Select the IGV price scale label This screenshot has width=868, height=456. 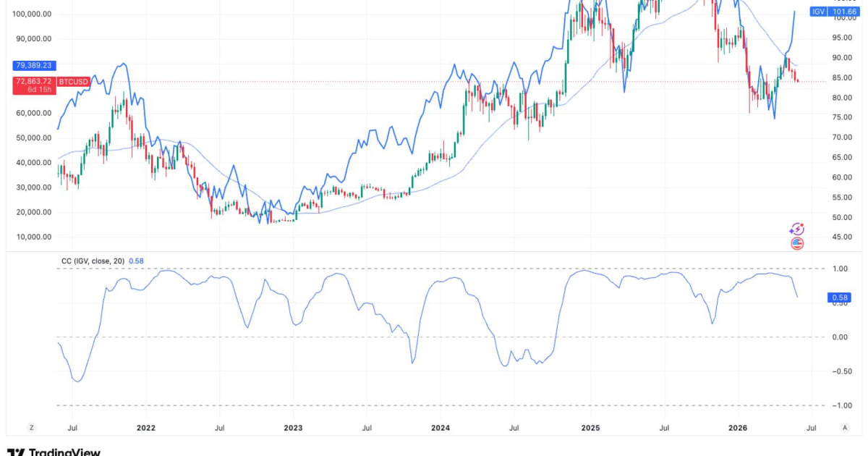point(819,12)
